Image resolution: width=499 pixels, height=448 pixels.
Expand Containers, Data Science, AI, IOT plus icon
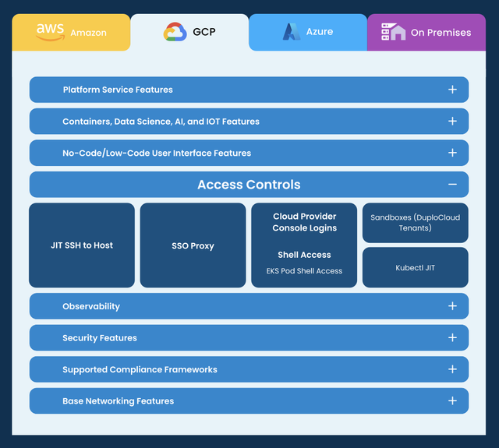[452, 121]
